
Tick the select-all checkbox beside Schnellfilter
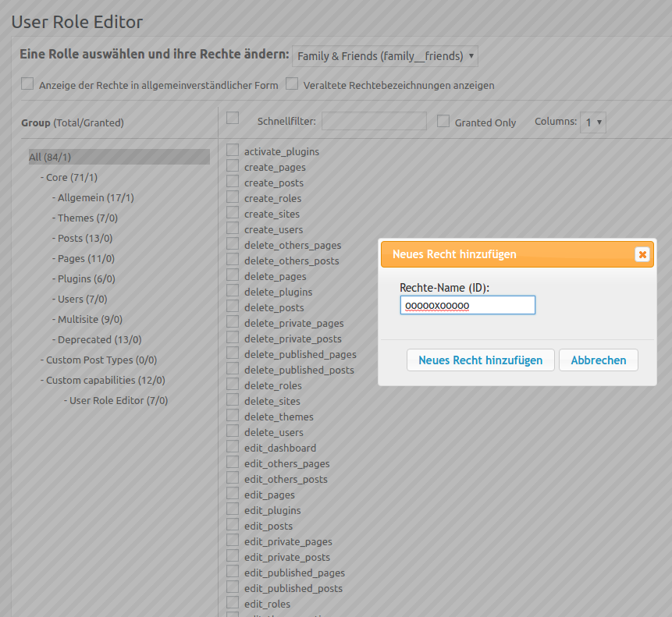coord(233,118)
